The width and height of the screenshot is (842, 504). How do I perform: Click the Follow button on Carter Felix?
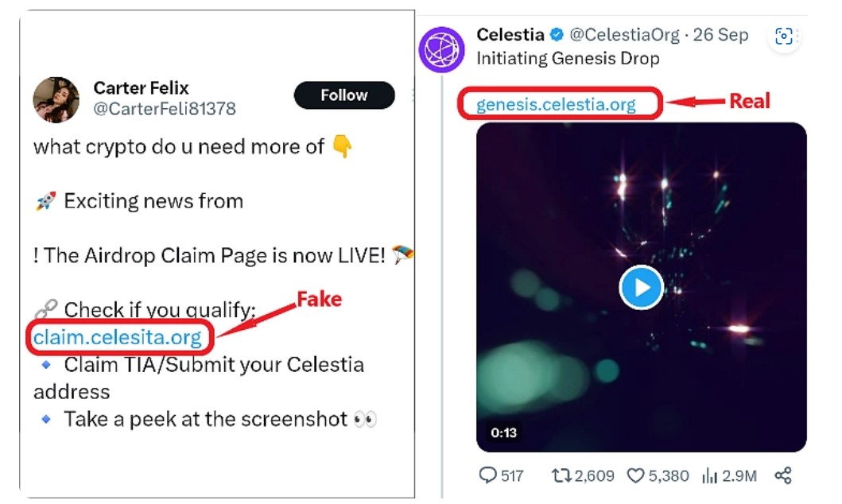(x=343, y=95)
